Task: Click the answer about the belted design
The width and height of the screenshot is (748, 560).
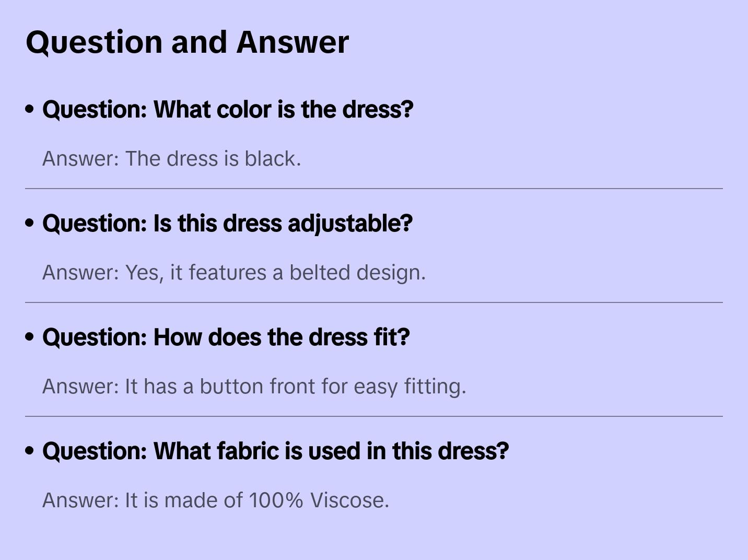Action: [234, 272]
